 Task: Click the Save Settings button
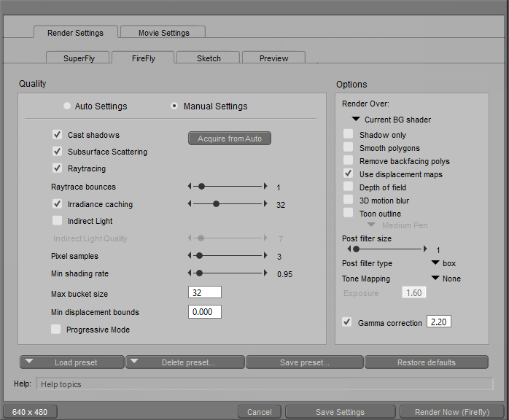tap(341, 412)
